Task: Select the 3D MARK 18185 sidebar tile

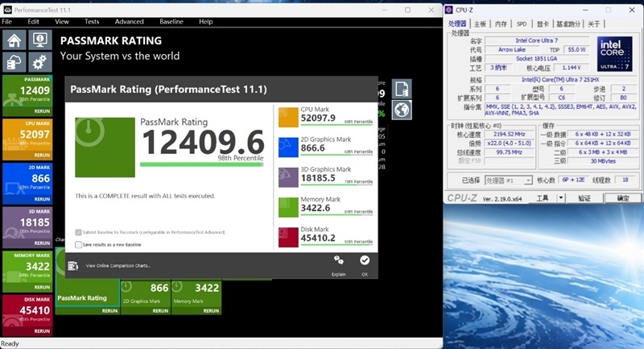Action: click(x=27, y=227)
